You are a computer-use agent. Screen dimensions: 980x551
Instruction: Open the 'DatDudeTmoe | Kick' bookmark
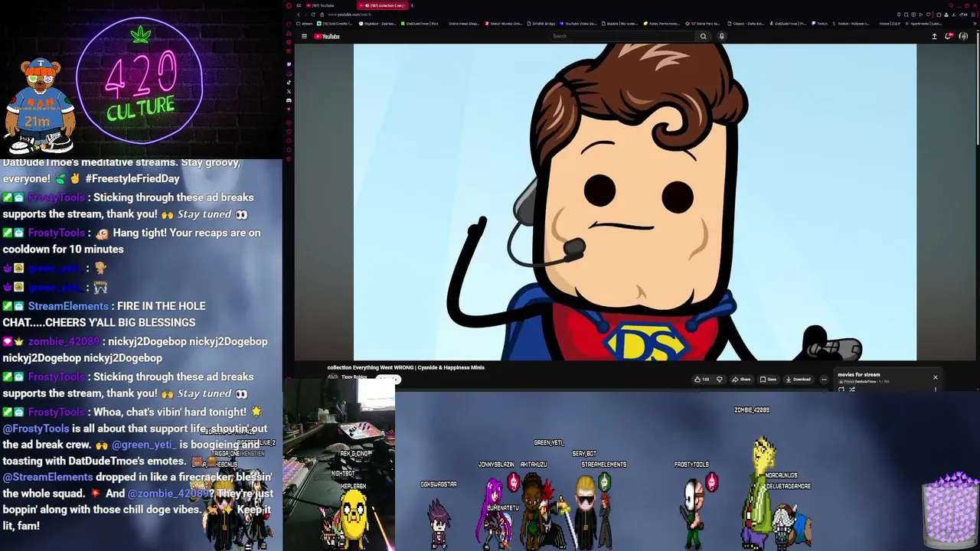click(x=420, y=24)
